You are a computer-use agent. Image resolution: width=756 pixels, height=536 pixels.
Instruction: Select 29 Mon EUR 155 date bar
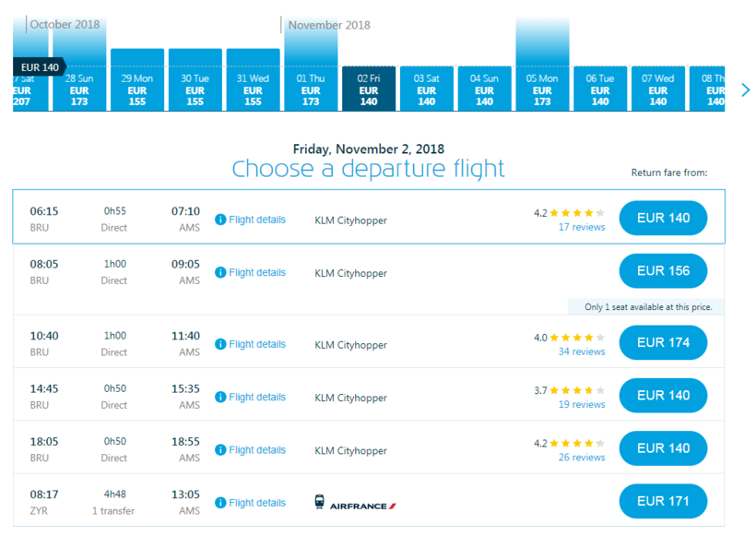pyautogui.click(x=137, y=89)
